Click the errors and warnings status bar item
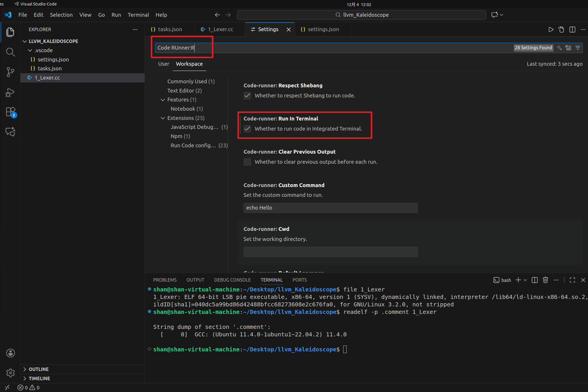 click(x=29, y=387)
